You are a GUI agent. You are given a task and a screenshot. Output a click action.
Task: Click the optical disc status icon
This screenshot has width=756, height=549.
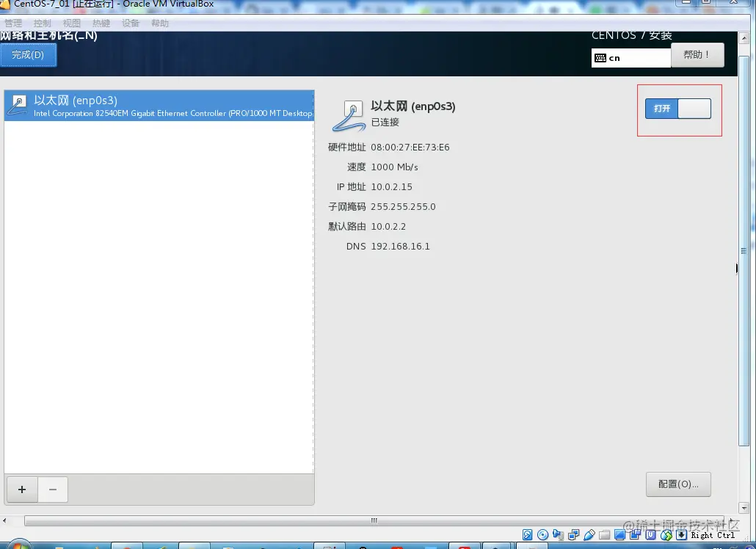(x=543, y=534)
